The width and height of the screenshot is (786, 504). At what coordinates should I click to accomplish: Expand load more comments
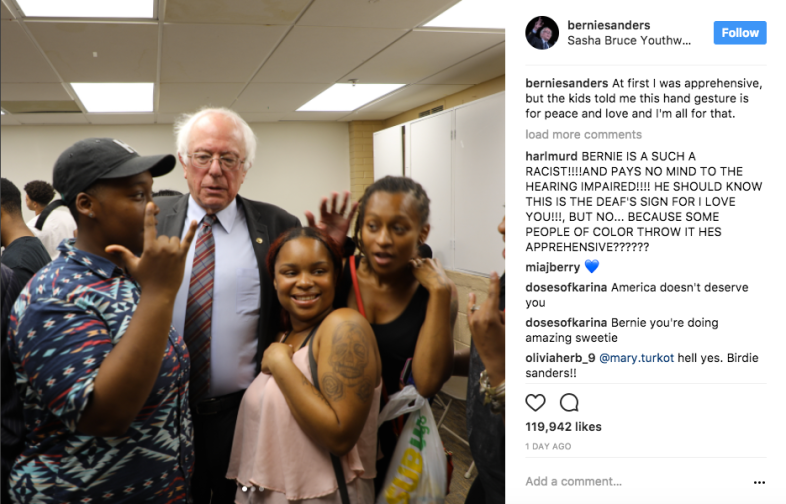(x=583, y=134)
